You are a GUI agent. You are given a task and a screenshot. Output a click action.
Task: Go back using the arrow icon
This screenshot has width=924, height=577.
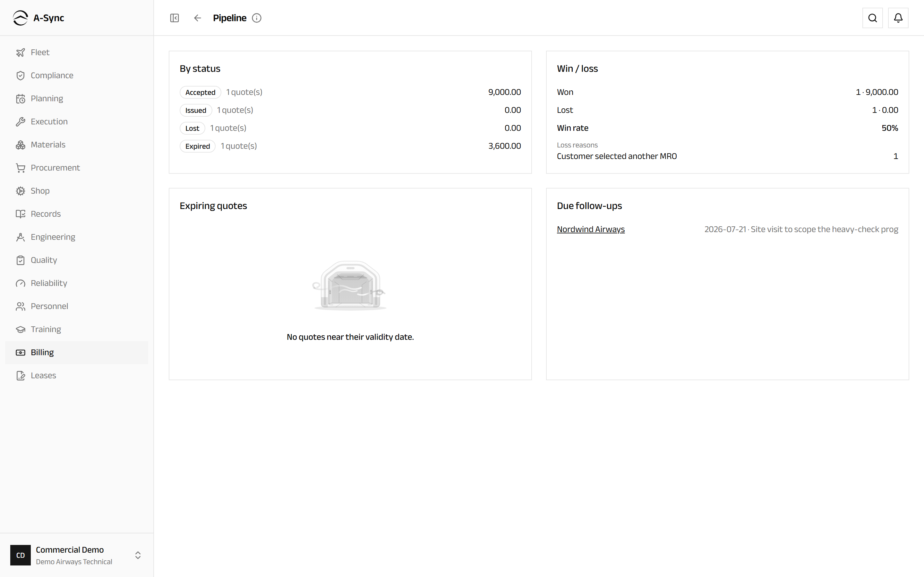[x=197, y=18]
